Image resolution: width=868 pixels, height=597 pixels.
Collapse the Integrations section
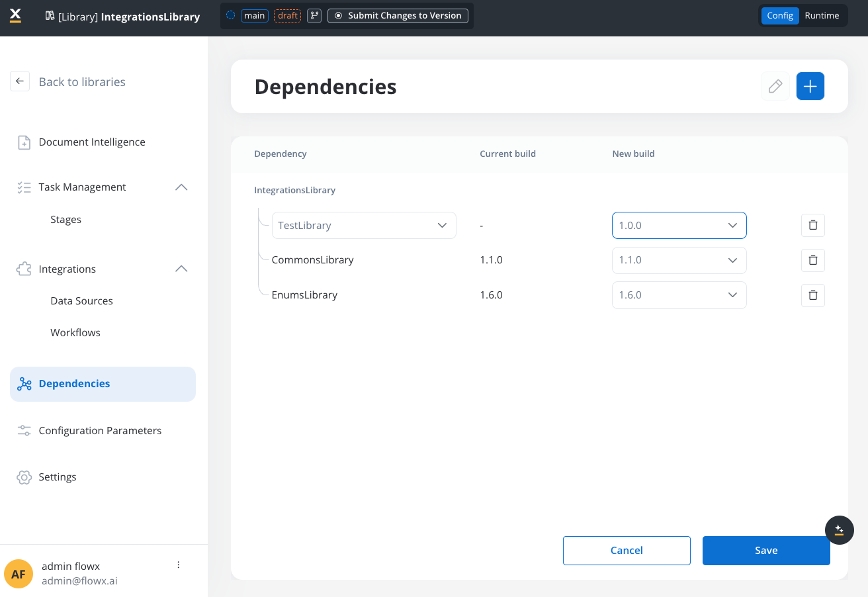tap(181, 269)
